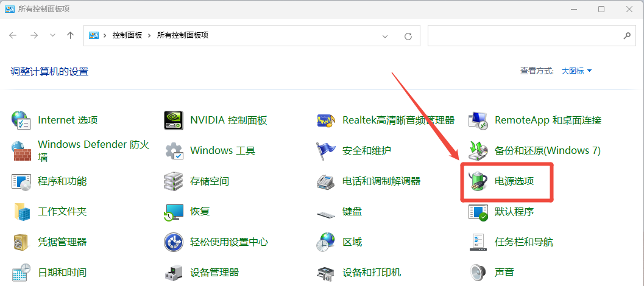Click the search magnifier icon

tap(627, 36)
